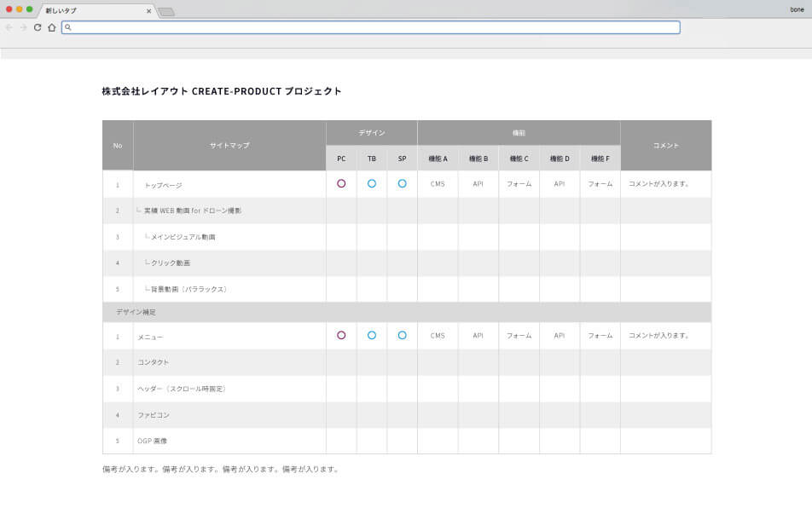Viewport: 812px width, 508px height.
Task: Click 機能 F フォーム cell in トップページ row
Action: pos(600,183)
